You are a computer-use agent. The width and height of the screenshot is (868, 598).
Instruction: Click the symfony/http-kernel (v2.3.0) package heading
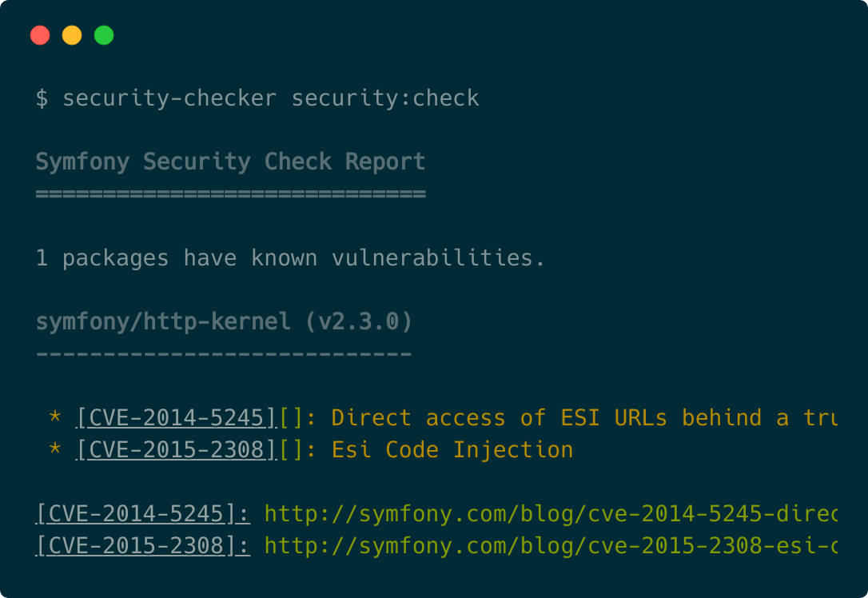click(224, 322)
